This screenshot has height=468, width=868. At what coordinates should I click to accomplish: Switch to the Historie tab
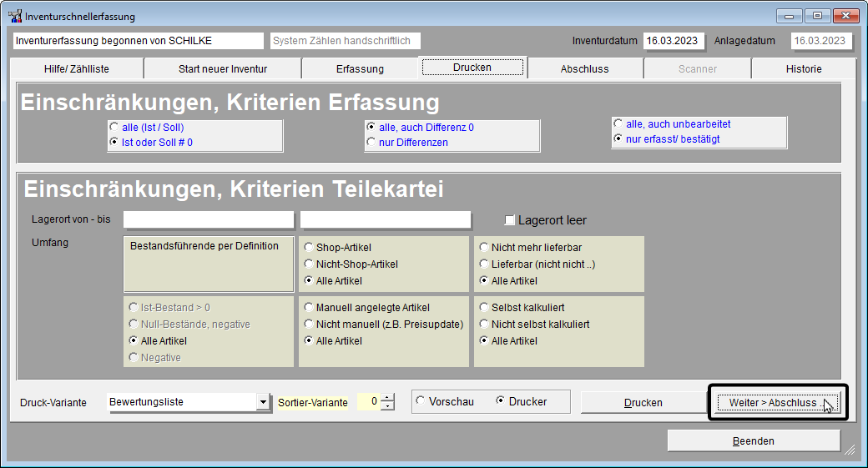(804, 69)
